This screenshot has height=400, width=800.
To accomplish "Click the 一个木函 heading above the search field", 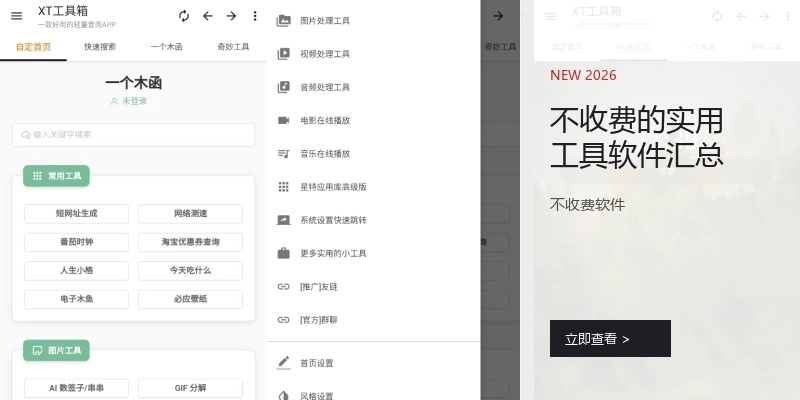I will pos(134,83).
